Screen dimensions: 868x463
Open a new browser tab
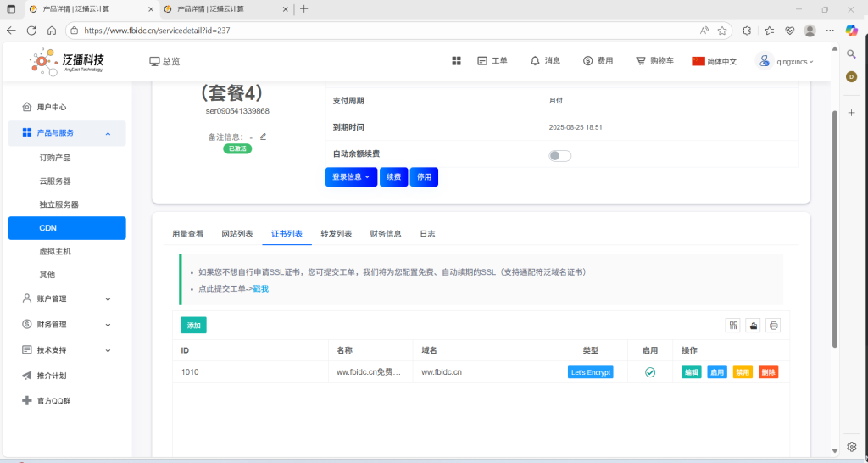point(304,8)
